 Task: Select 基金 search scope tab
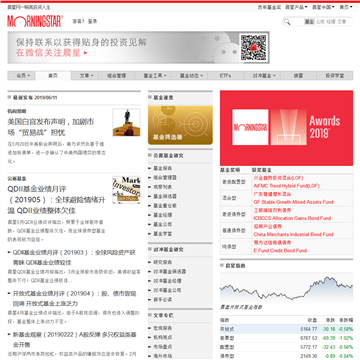(309, 22)
